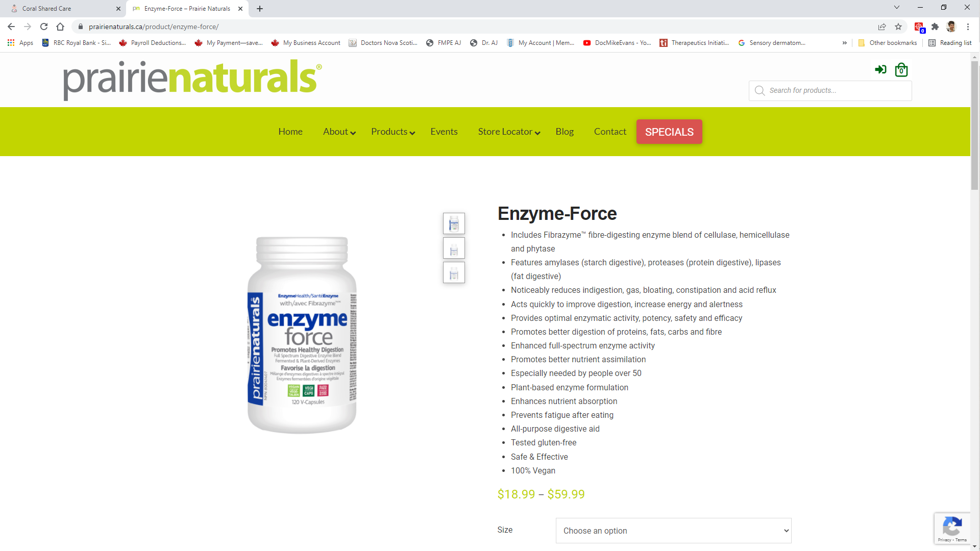Go to browser home page icon
This screenshot has height=551, width=980.
[60, 27]
